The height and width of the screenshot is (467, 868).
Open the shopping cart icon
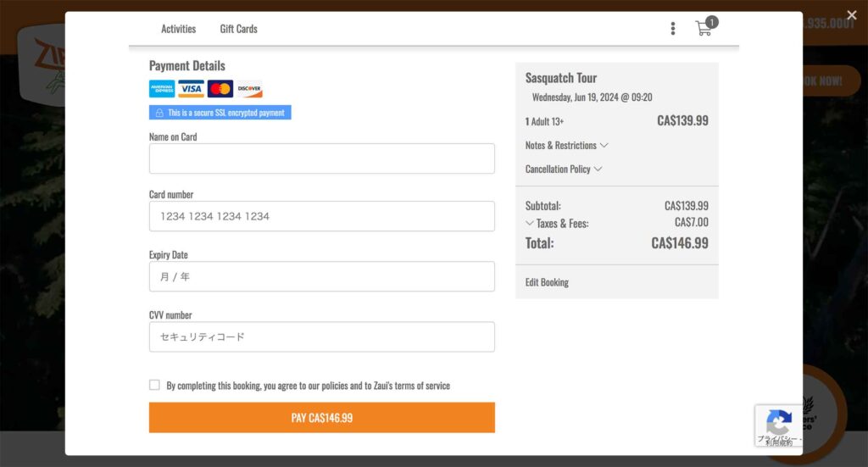704,29
